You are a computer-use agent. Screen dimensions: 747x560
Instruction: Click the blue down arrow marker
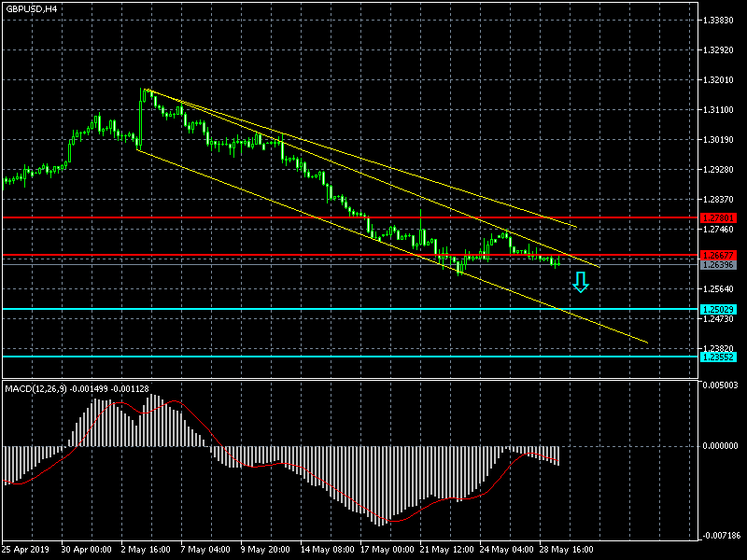[x=580, y=282]
